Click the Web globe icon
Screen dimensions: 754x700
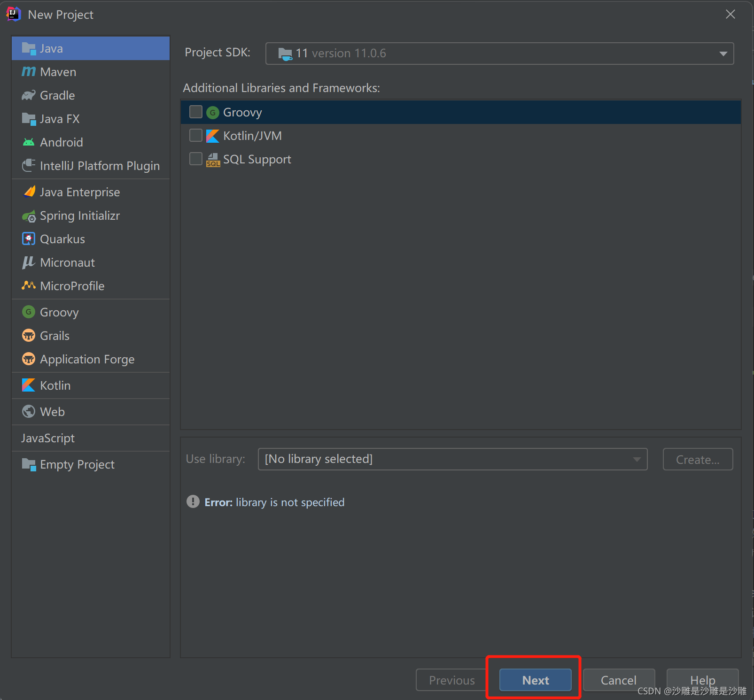click(29, 411)
